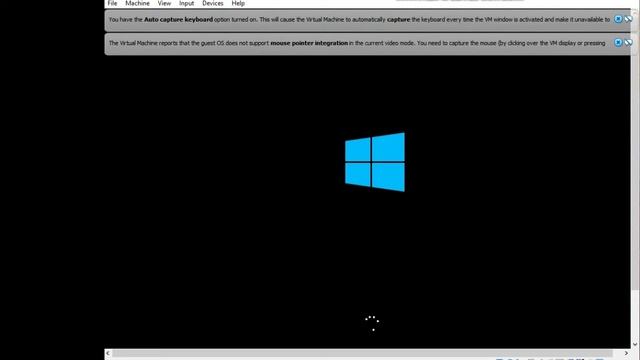Open the Devices menu
This screenshot has width=640, height=360.
213,3
